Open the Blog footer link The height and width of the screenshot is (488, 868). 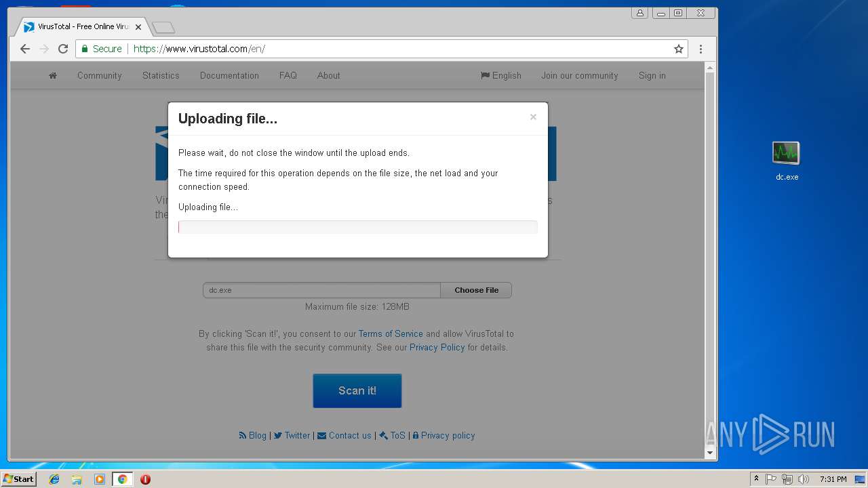pyautogui.click(x=253, y=435)
